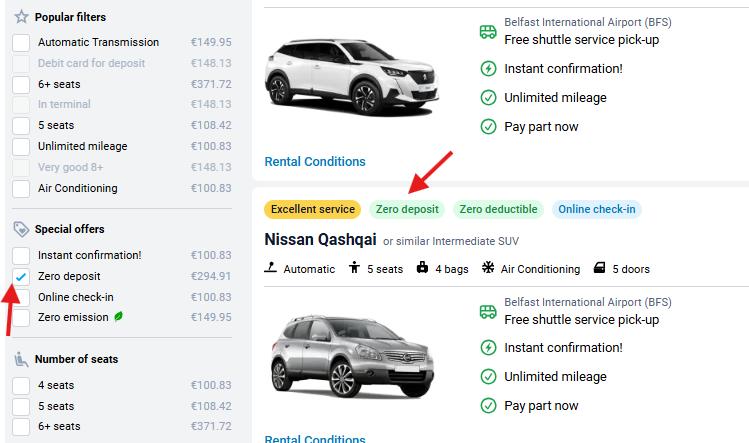The height and width of the screenshot is (443, 749).
Task: Click the Number of seats icon
Action: [x=21, y=359]
